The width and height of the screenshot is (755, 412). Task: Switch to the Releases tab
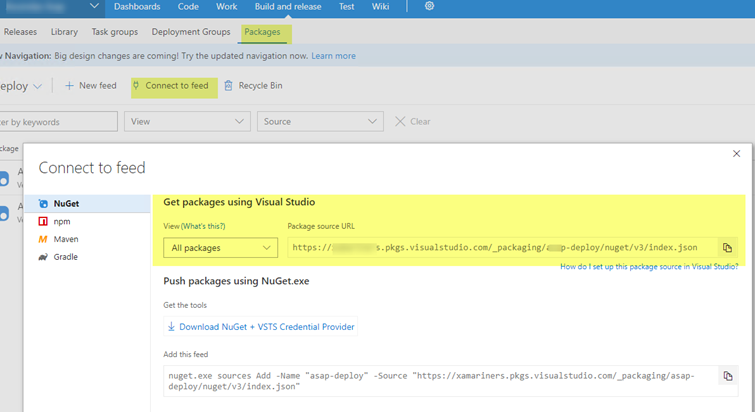tap(20, 32)
